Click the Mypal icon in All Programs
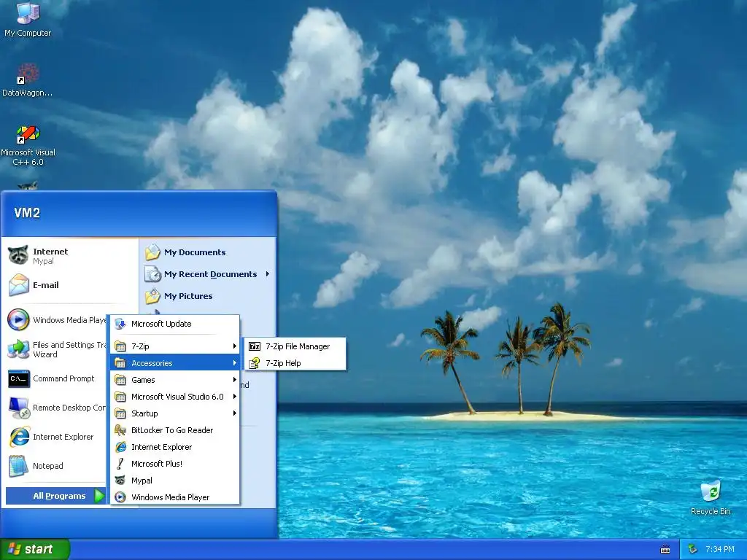This screenshot has width=747, height=560. pyautogui.click(x=120, y=481)
